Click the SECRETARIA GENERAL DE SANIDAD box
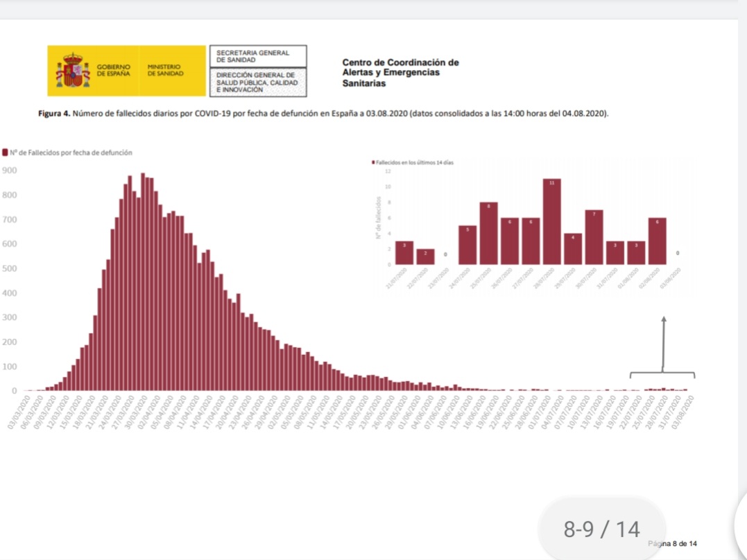747x560 pixels. tap(257, 55)
